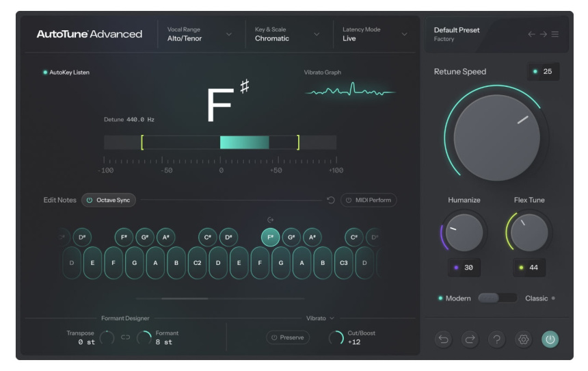Open the Latency Mode dropdown
The image size is (588, 371).
click(x=375, y=34)
